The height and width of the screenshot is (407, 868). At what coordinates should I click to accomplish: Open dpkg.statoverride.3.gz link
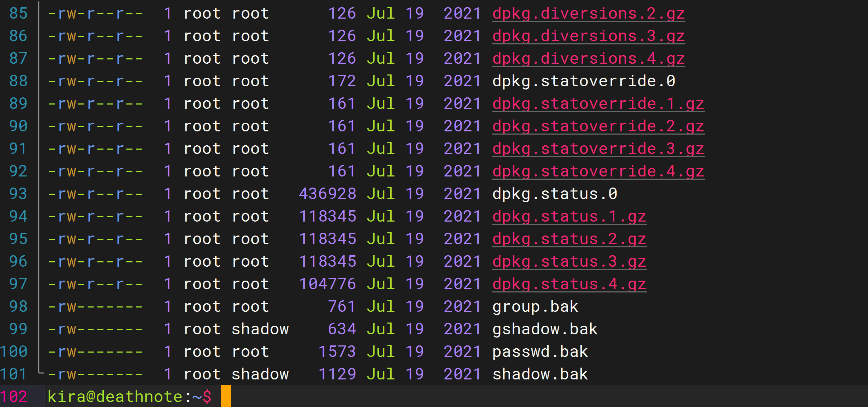click(598, 149)
